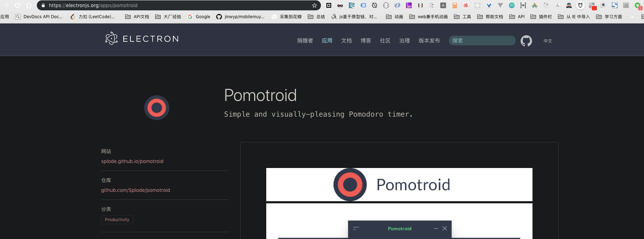Open the gray 'In' extension icon

tap(626, 5)
